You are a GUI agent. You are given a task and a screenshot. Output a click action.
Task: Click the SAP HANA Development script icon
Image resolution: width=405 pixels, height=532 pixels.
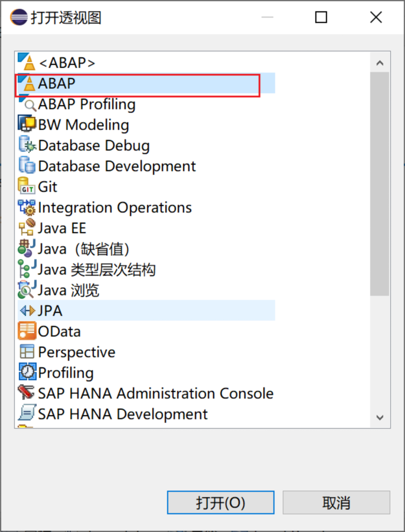coord(27,412)
